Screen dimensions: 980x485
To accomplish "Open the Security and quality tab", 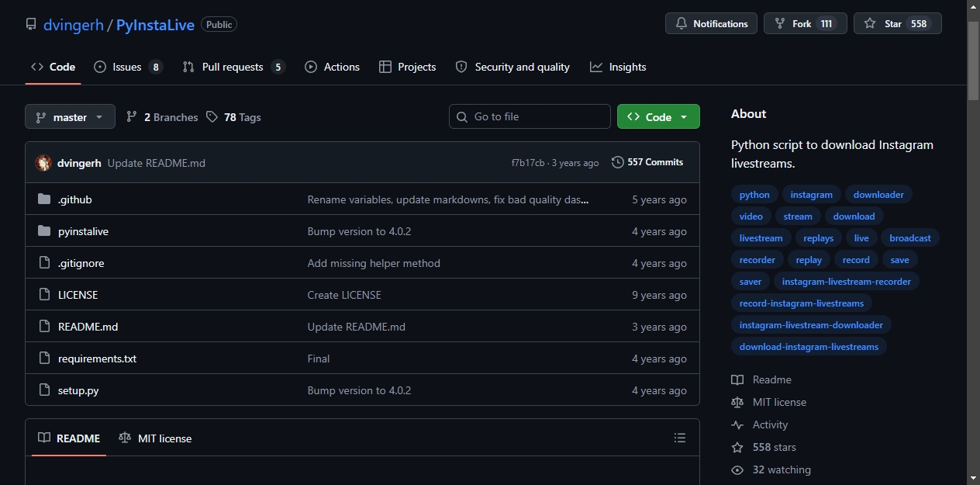I will coord(512,67).
